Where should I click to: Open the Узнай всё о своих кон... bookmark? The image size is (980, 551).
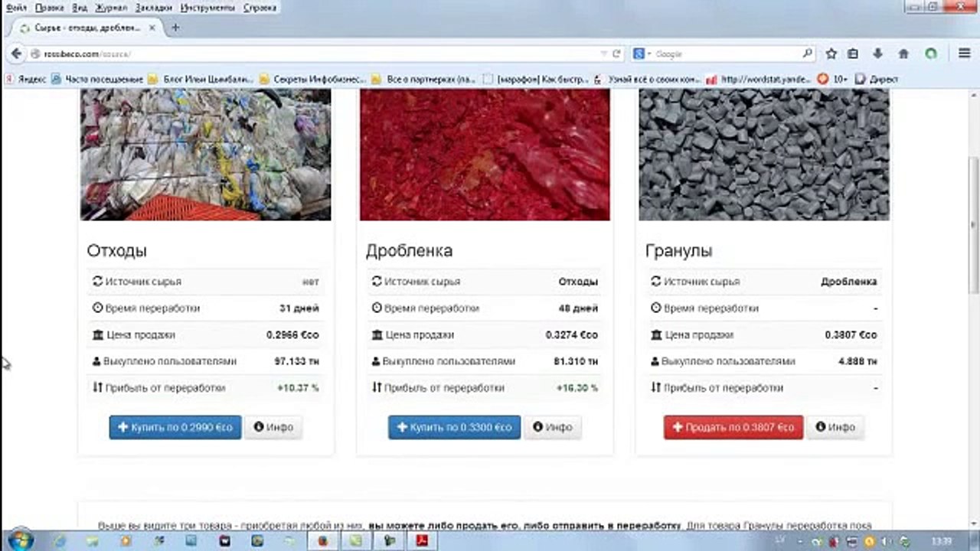point(648,79)
